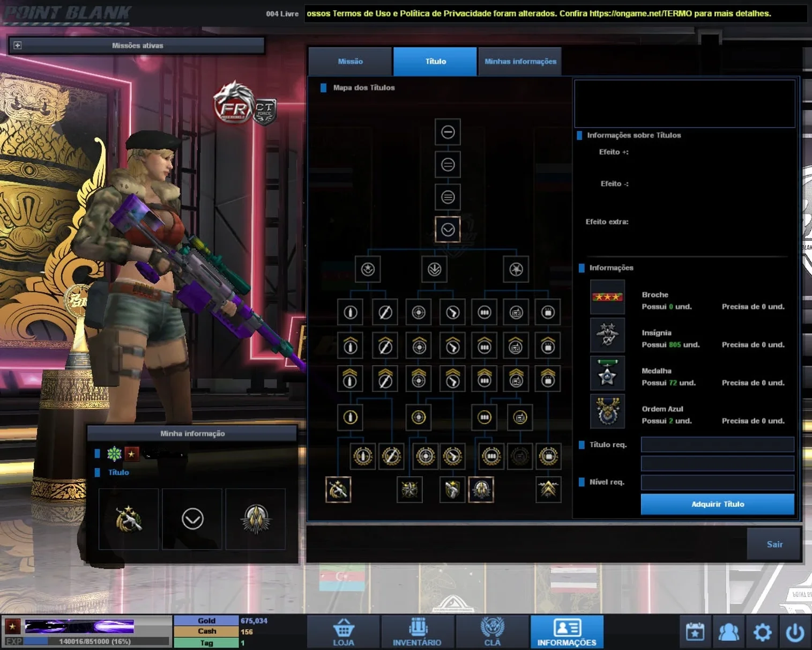
Task: Select the magazines title with stacked chevrons
Action: click(x=484, y=379)
